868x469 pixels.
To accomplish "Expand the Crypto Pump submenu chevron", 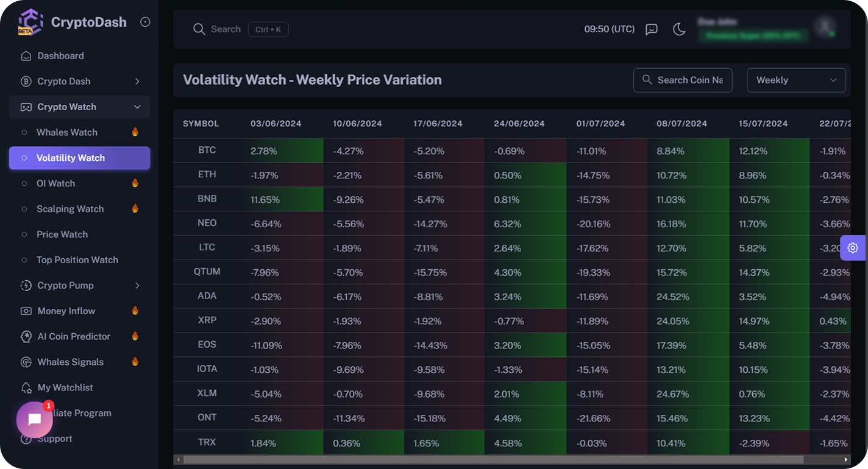I will (x=137, y=286).
